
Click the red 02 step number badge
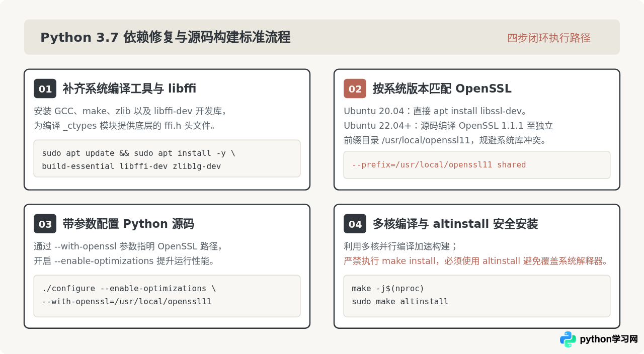(355, 88)
